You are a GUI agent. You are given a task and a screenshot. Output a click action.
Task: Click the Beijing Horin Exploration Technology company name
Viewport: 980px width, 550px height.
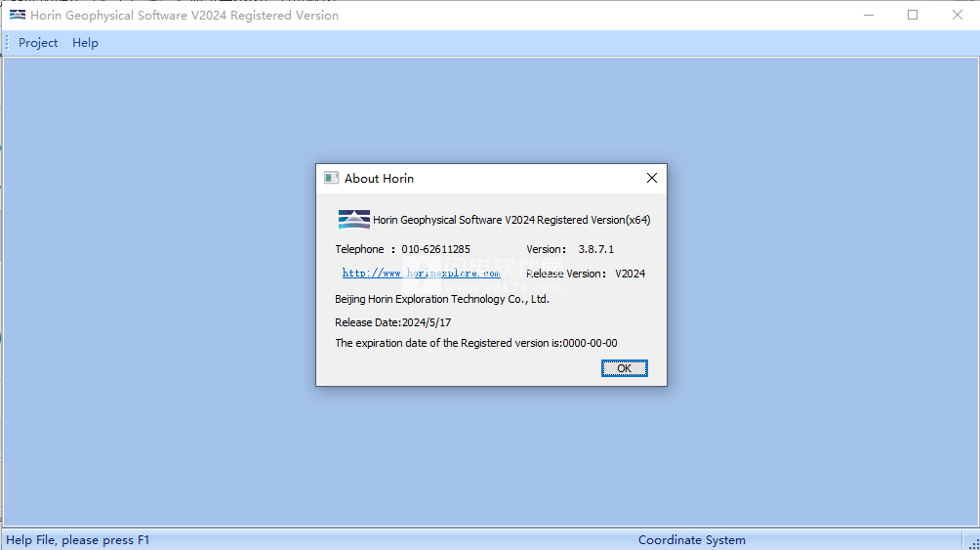coord(442,299)
